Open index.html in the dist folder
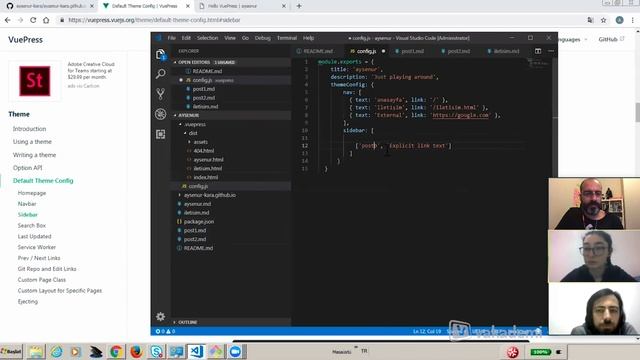640x360 pixels. pos(206,177)
